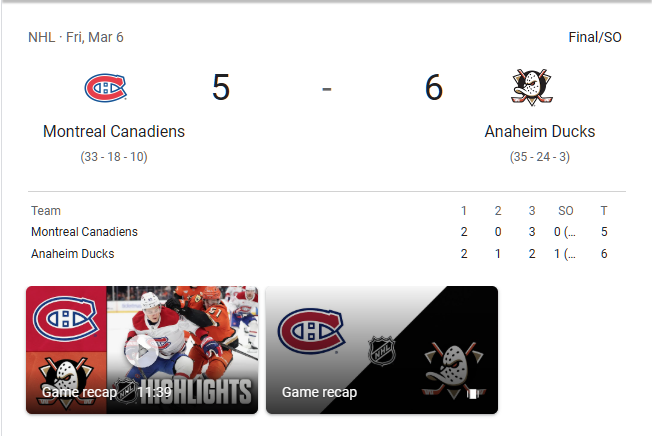The width and height of the screenshot is (652, 436).
Task: Click the Anaheim Ducks logo in score header
Action: pos(532,88)
